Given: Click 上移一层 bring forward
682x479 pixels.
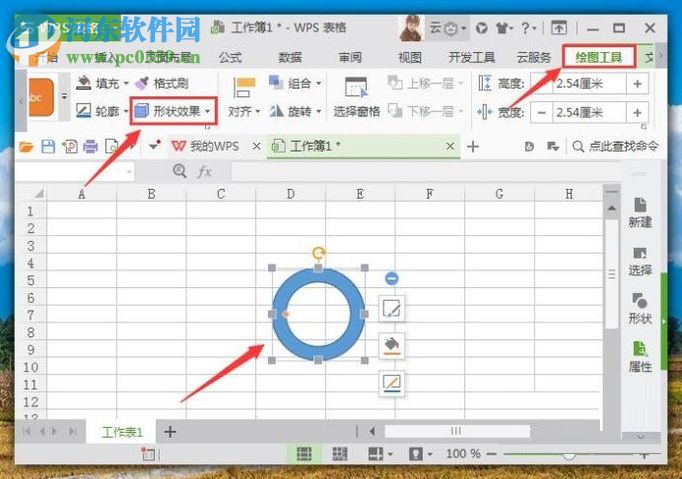Looking at the screenshot, I should 425,83.
